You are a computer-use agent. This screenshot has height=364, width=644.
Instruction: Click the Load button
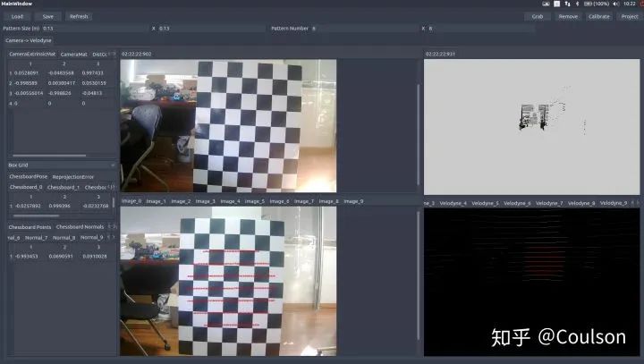pos(17,16)
